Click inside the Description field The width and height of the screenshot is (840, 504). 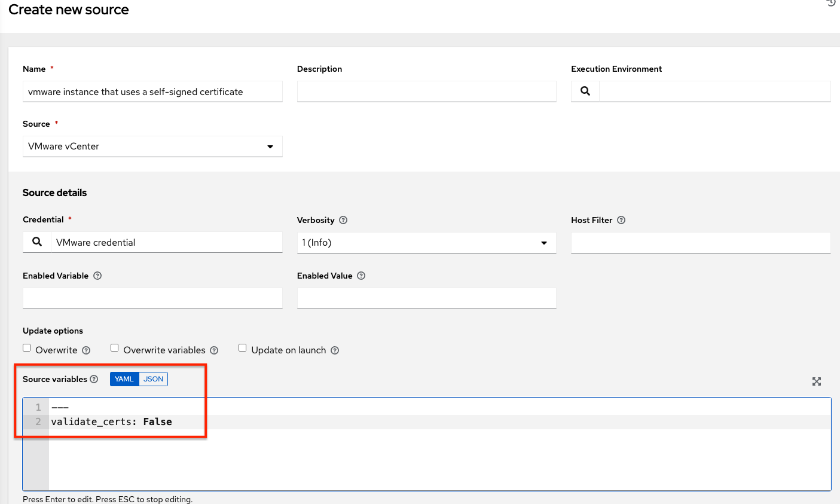point(426,91)
